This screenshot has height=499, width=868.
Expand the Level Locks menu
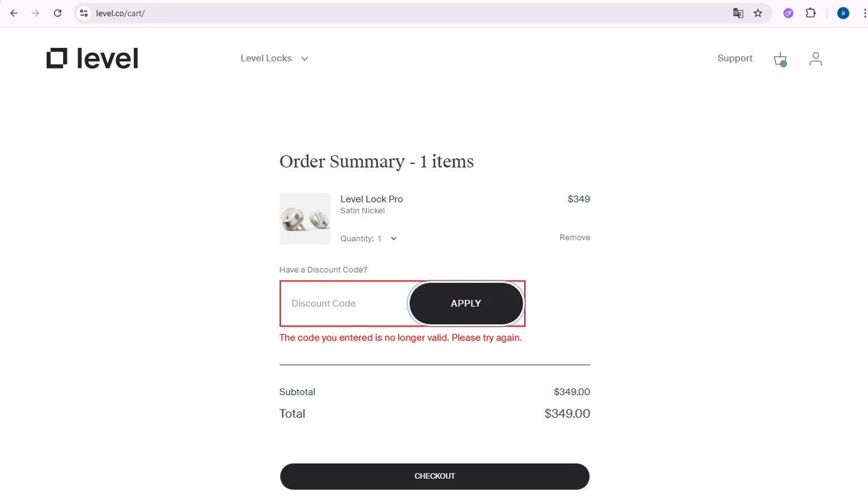(x=274, y=58)
